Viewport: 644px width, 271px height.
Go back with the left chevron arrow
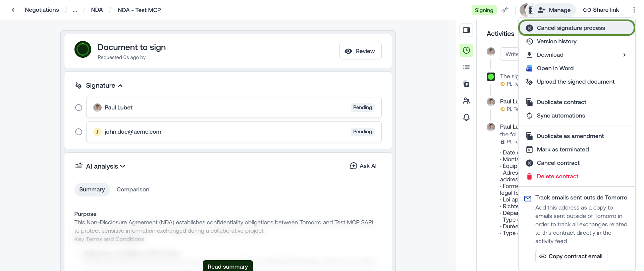pos(13,10)
